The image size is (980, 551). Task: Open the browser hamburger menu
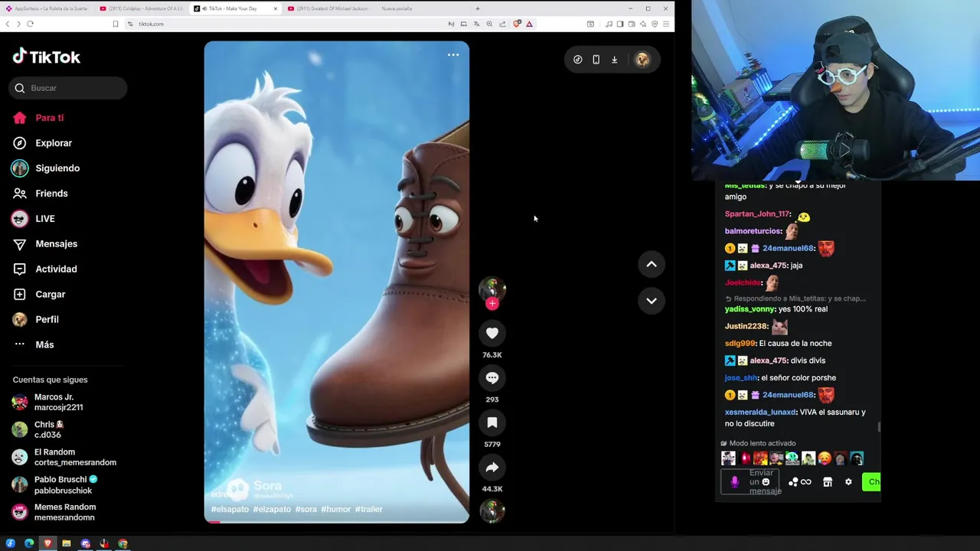point(665,24)
